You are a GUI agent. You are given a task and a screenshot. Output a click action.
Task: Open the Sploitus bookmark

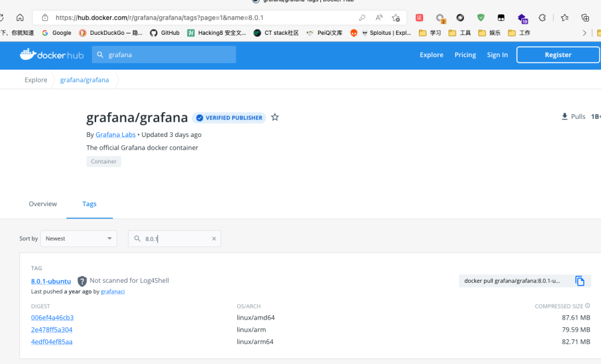click(x=386, y=33)
